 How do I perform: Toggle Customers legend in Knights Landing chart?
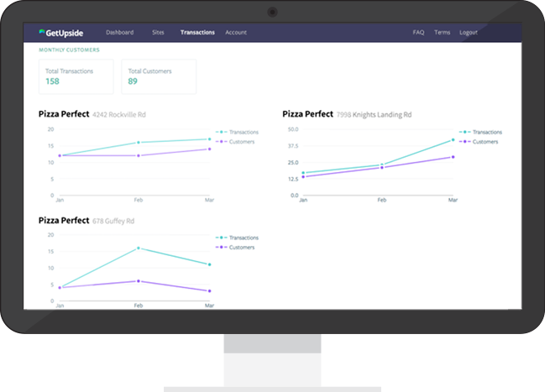point(479,142)
